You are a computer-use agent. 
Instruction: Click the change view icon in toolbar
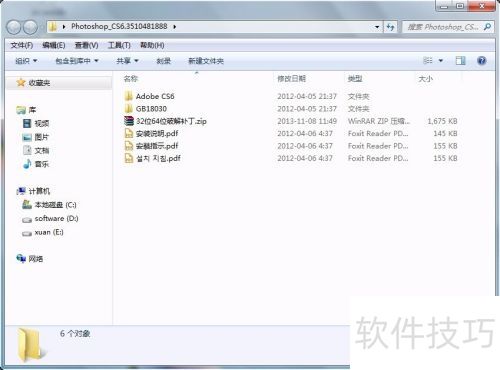[428, 60]
